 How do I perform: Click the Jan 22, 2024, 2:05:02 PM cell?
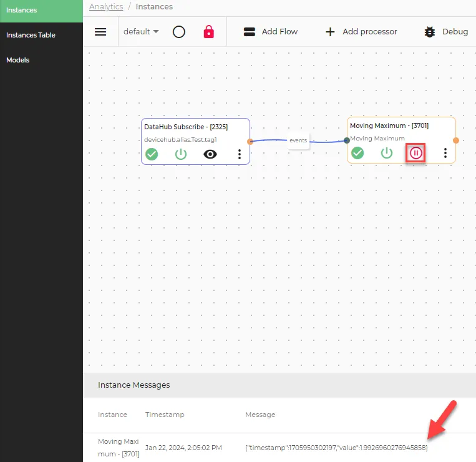tap(183, 448)
